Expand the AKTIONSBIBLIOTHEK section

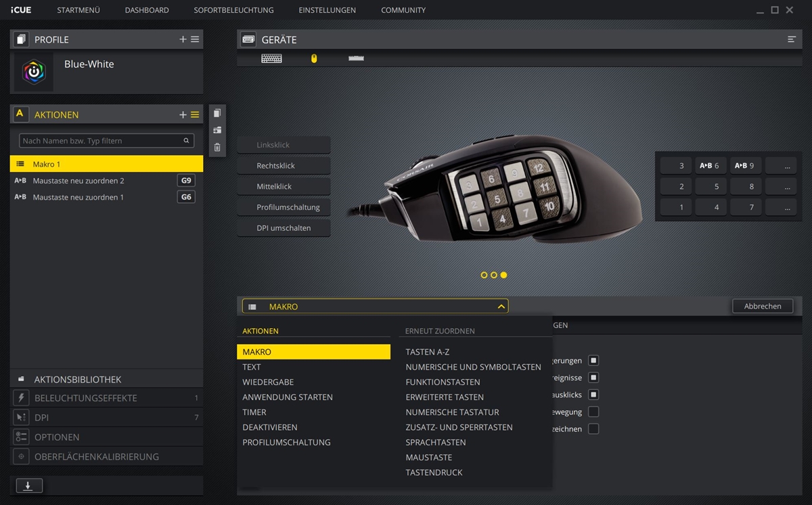(x=106, y=379)
